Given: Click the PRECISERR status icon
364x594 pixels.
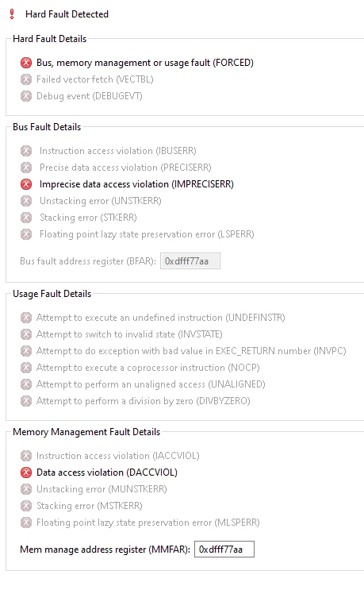Looking at the screenshot, I should tap(26, 168).
